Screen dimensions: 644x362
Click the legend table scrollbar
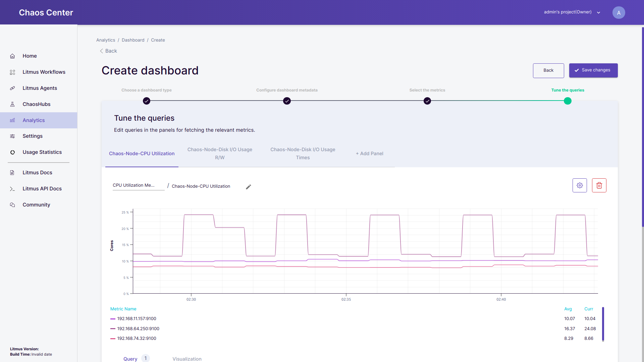coord(603,324)
